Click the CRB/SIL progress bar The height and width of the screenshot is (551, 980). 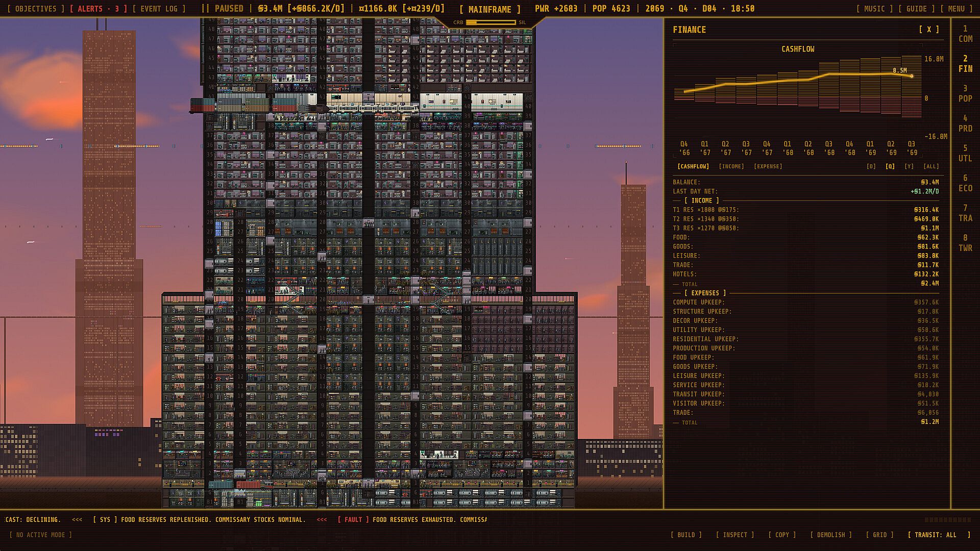[491, 22]
